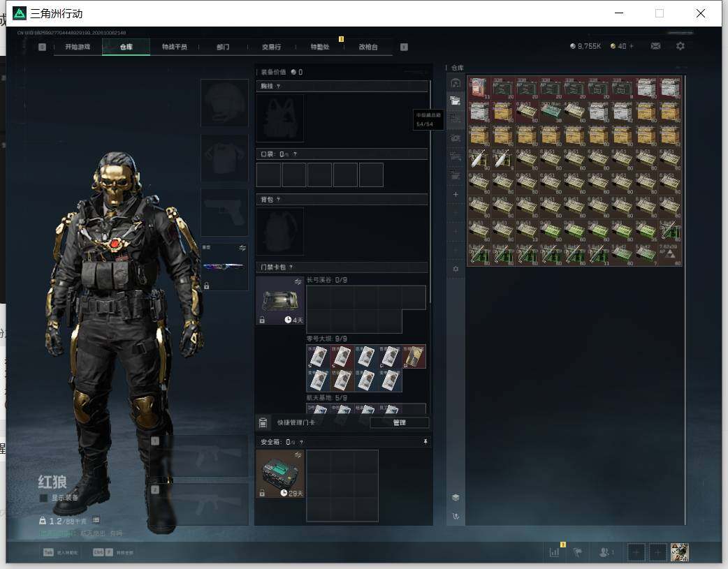This screenshot has width=728, height=569.
Task: Open the mail envelope icon
Action: coord(655,46)
